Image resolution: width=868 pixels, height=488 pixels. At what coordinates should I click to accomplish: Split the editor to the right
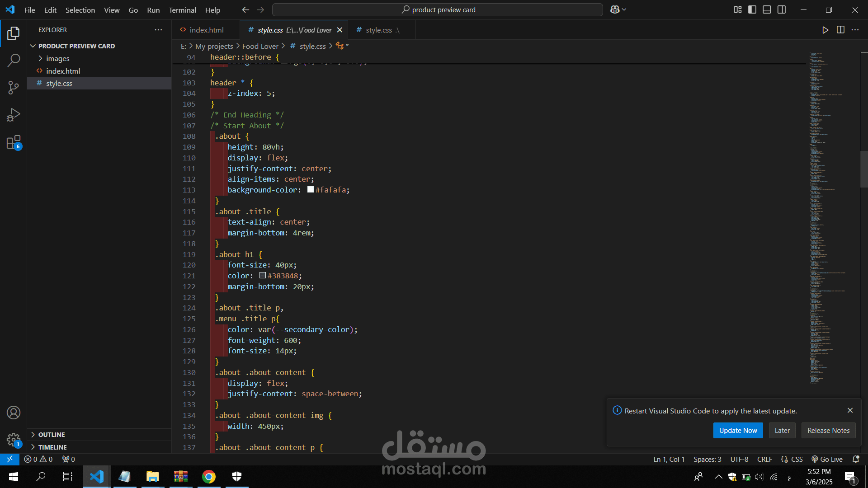coord(840,30)
